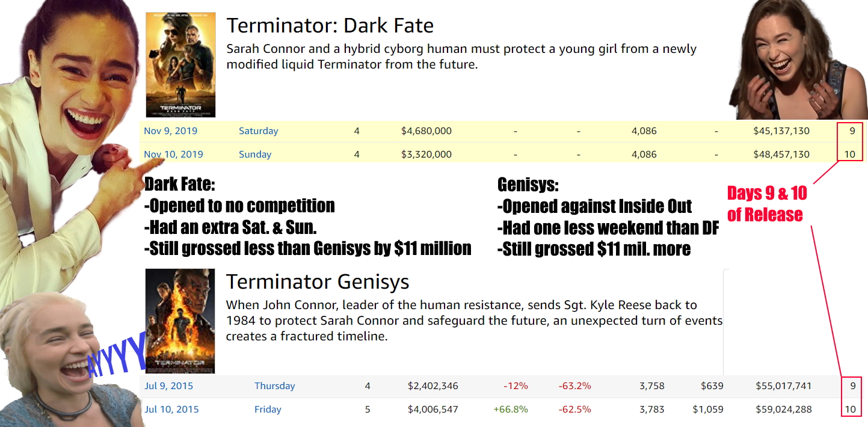The image size is (868, 427).
Task: Open the Jul 9, 2015 date link
Action: tap(168, 386)
